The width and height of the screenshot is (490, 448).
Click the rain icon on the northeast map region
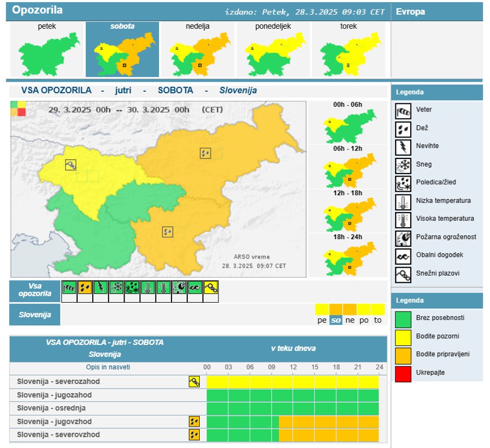coord(205,153)
